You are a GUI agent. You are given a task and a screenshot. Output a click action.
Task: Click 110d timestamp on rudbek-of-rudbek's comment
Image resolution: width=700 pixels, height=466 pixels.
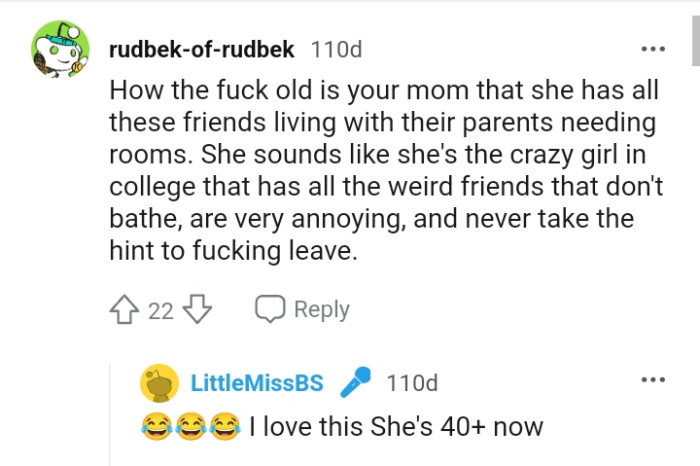pos(337,49)
